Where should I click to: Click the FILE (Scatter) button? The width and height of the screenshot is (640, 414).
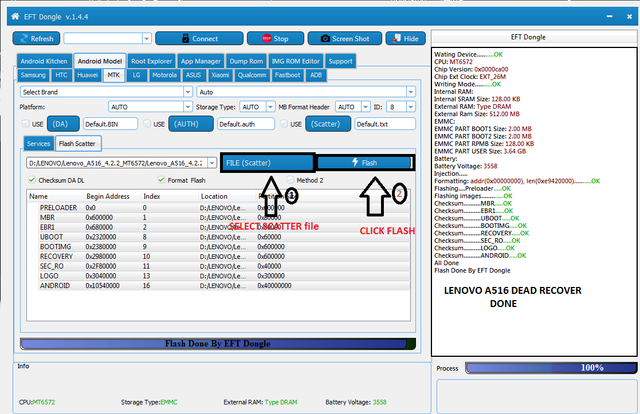click(x=267, y=163)
